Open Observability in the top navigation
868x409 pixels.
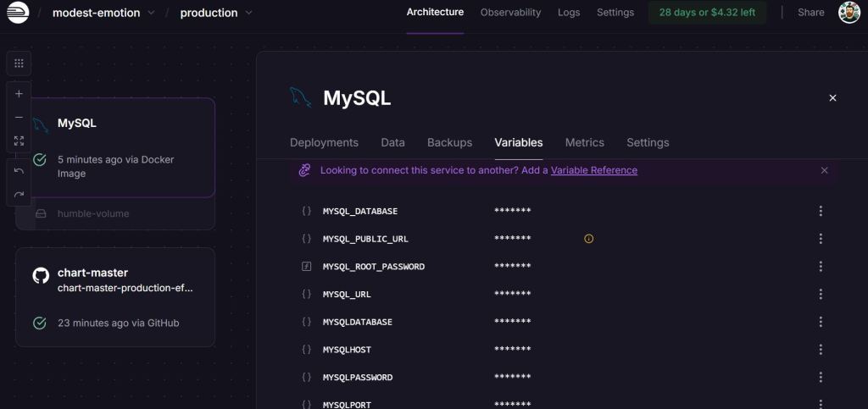point(510,13)
